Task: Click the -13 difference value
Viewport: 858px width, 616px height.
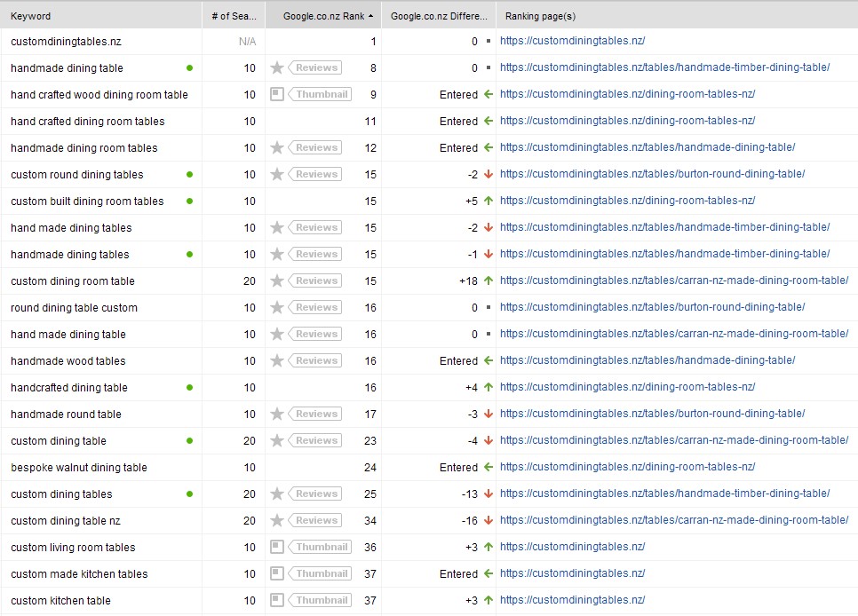Action: [x=470, y=494]
